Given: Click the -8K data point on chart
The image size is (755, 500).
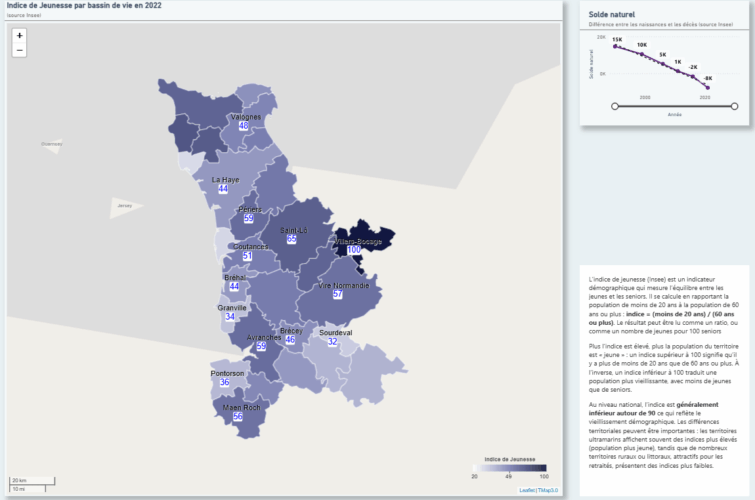Looking at the screenshot, I should pos(707,86).
